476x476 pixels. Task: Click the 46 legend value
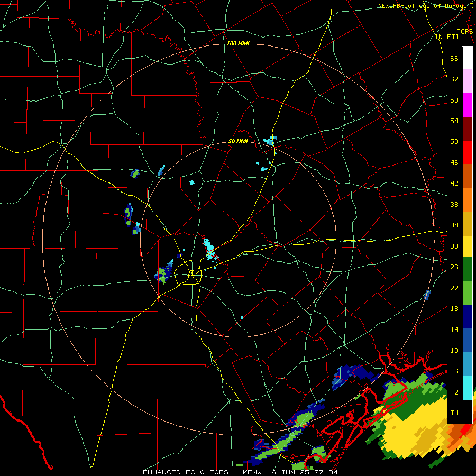tap(454, 163)
